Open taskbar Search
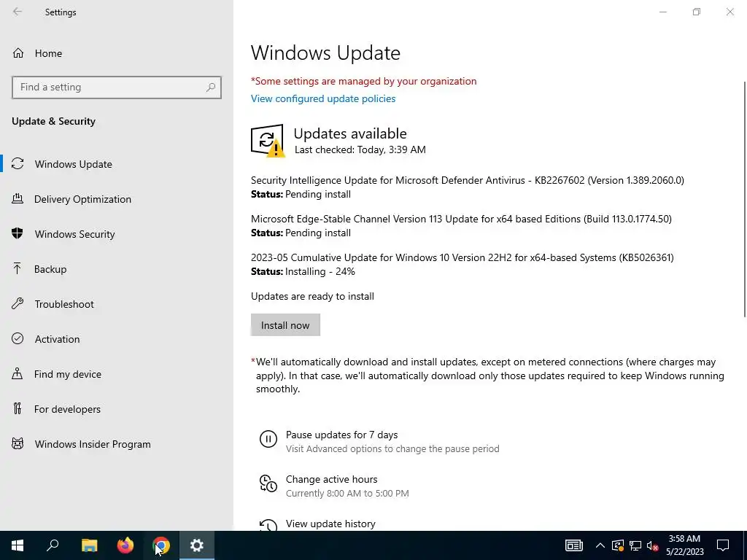This screenshot has height=560, width=747. (53, 545)
